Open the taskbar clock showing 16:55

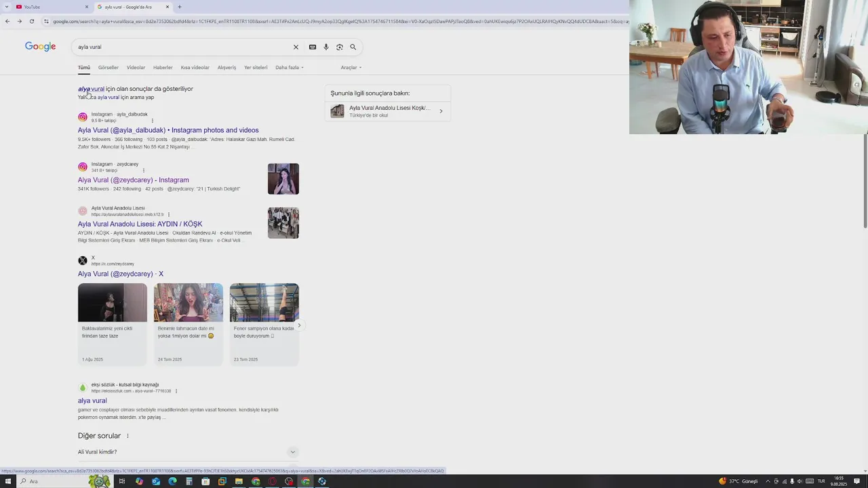[x=840, y=481]
